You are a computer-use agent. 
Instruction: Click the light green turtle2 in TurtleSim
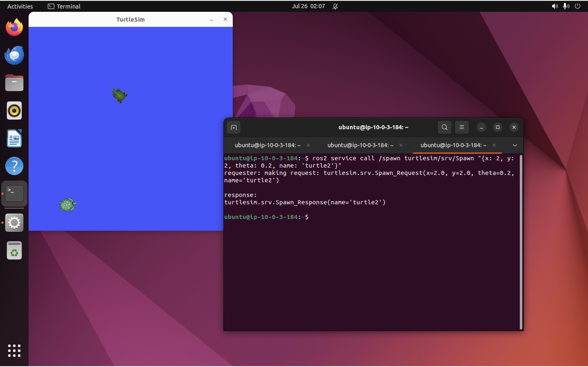tap(67, 205)
